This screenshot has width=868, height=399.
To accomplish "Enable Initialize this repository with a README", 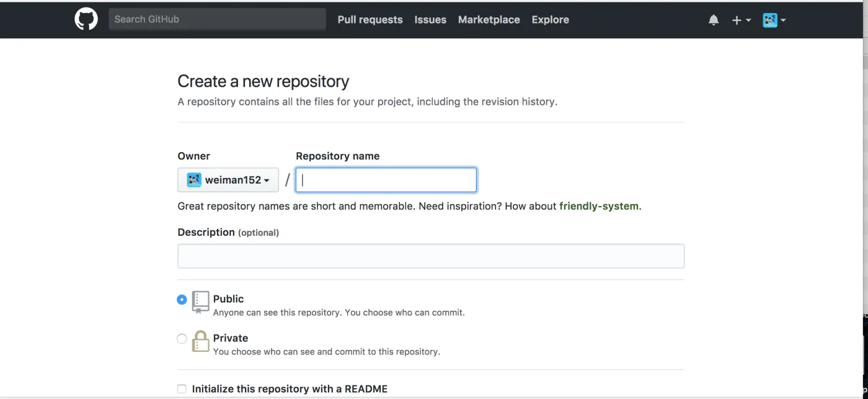I will pos(182,389).
